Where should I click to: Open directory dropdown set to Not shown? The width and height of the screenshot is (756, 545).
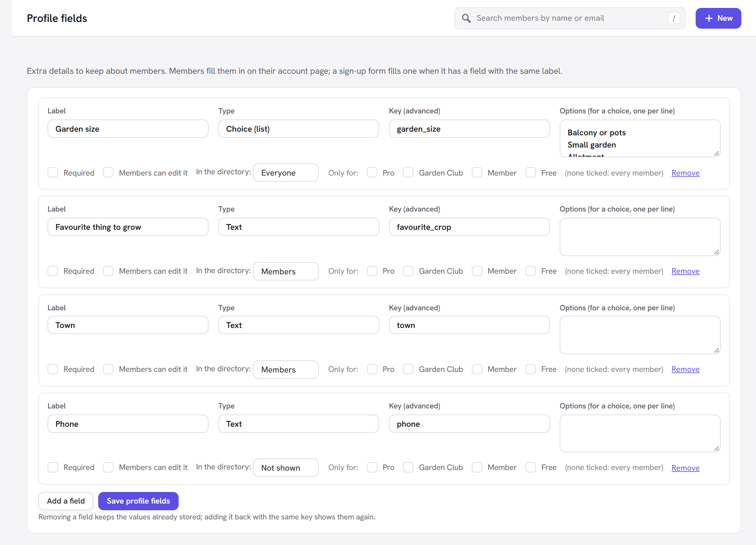click(x=286, y=467)
